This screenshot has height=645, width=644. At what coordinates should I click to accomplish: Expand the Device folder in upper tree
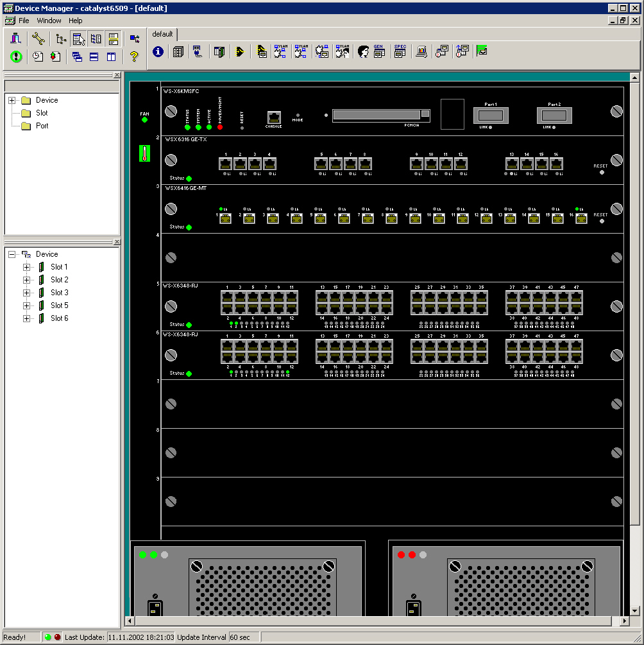point(12,100)
